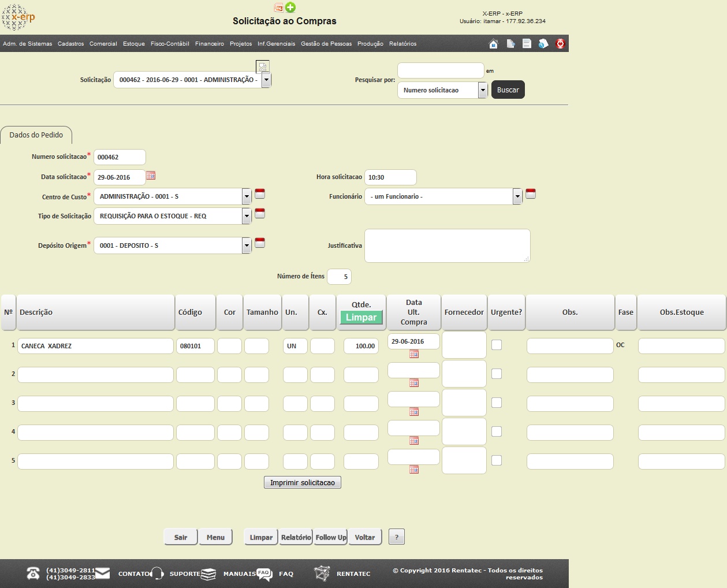Open the Produção menu
This screenshot has width=727, height=588.
[370, 44]
